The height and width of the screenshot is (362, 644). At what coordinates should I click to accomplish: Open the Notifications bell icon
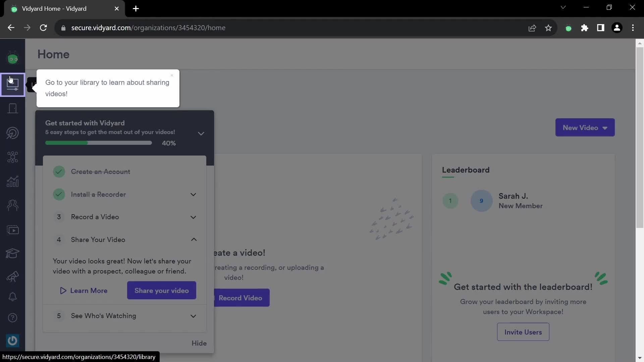pos(12,296)
